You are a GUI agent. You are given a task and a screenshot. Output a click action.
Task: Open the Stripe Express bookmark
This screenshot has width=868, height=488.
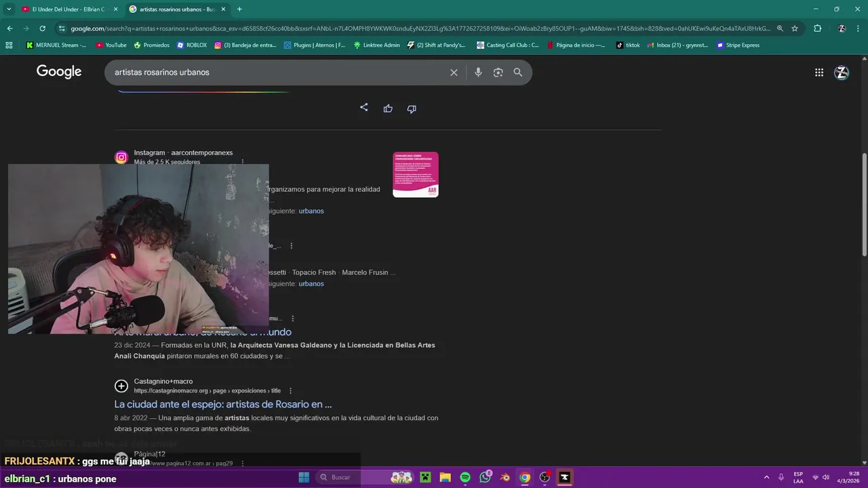(738, 45)
